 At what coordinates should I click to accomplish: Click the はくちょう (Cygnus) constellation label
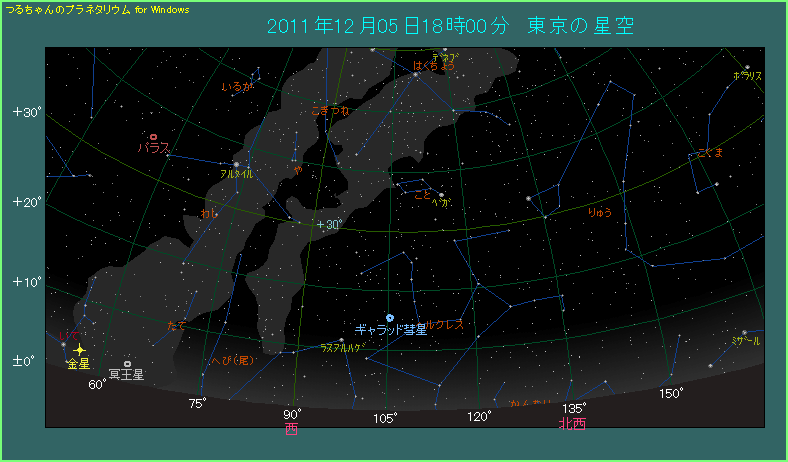click(x=433, y=66)
